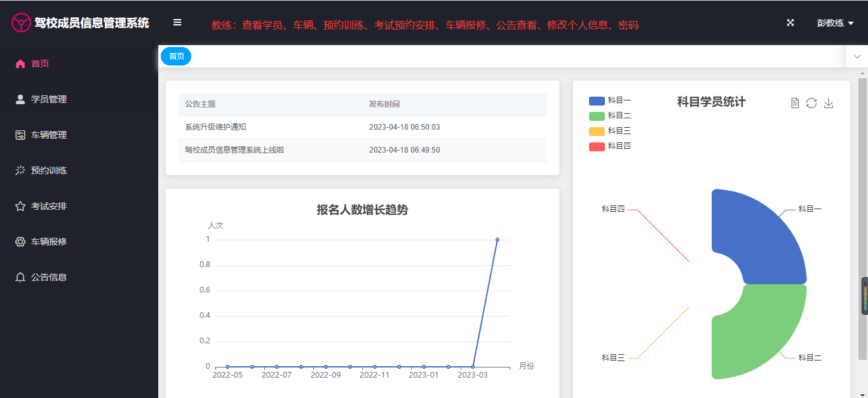Viewport: 868px width, 398px height.
Task: Click the 月份 x-axis label
Action: [526, 366]
